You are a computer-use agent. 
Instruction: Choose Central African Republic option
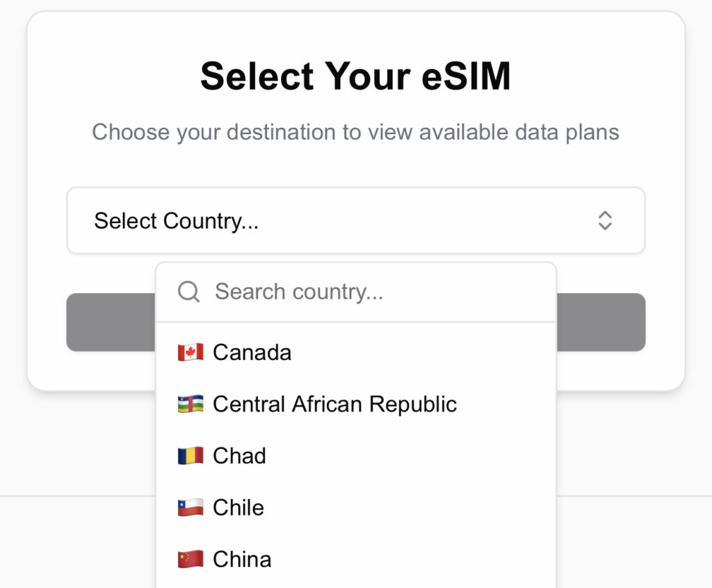tap(334, 404)
